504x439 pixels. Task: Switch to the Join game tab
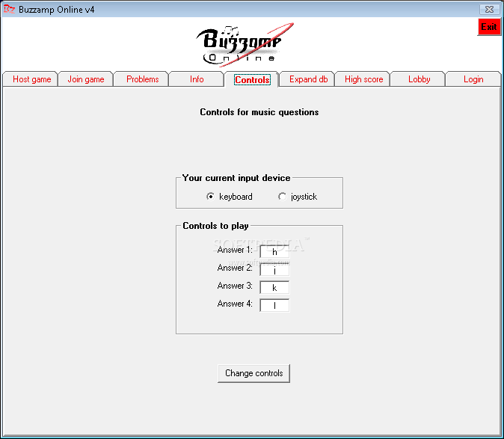click(86, 79)
